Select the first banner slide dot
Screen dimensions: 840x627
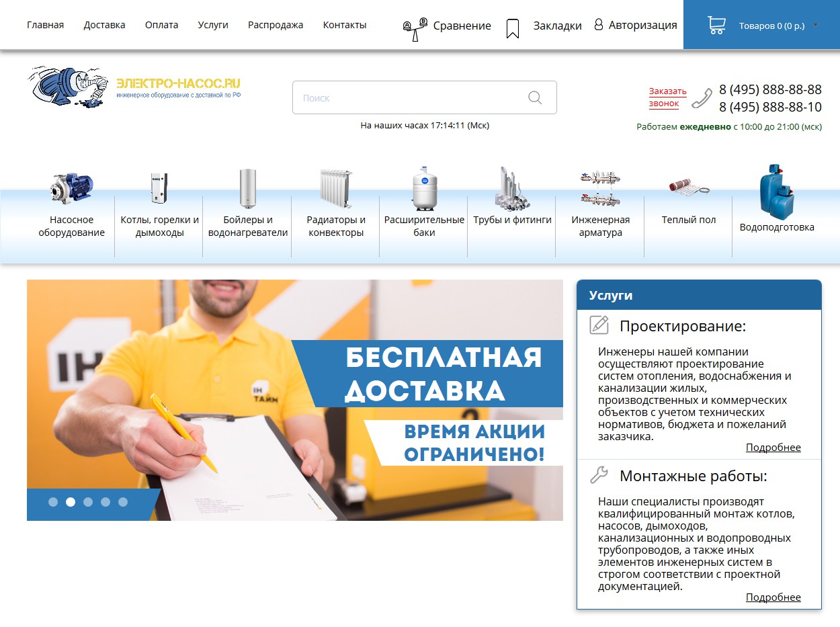53,502
